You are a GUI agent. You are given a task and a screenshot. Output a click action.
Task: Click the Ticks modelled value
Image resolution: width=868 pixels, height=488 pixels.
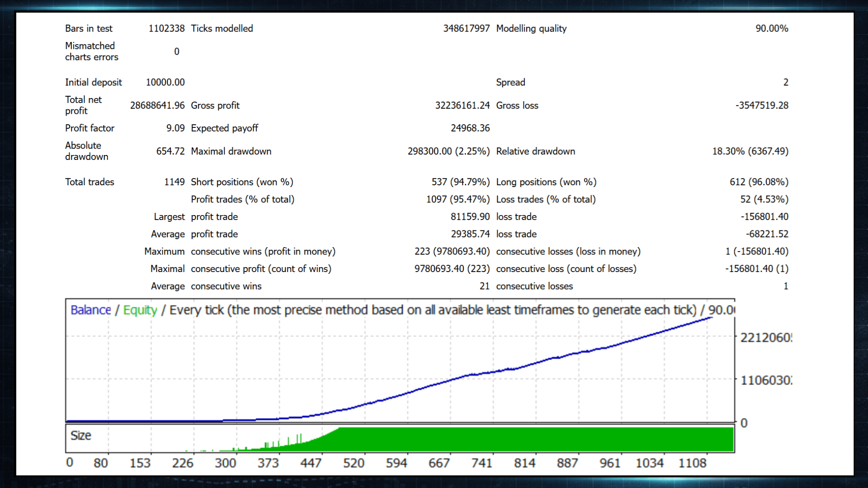click(466, 28)
